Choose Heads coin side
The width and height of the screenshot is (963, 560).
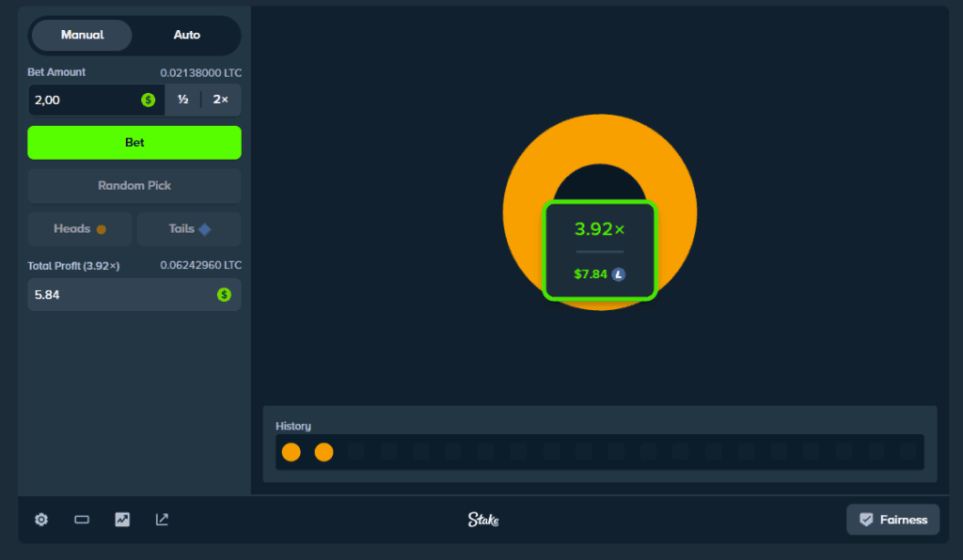[80, 229]
